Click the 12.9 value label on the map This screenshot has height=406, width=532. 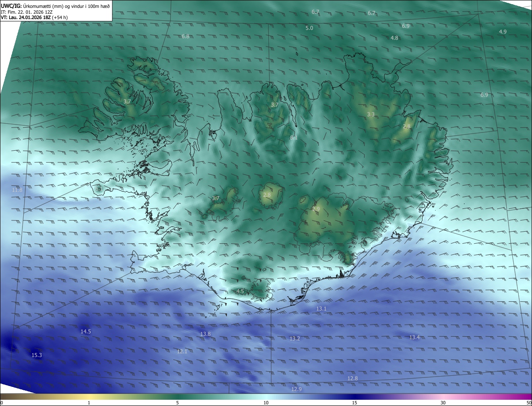click(296, 389)
